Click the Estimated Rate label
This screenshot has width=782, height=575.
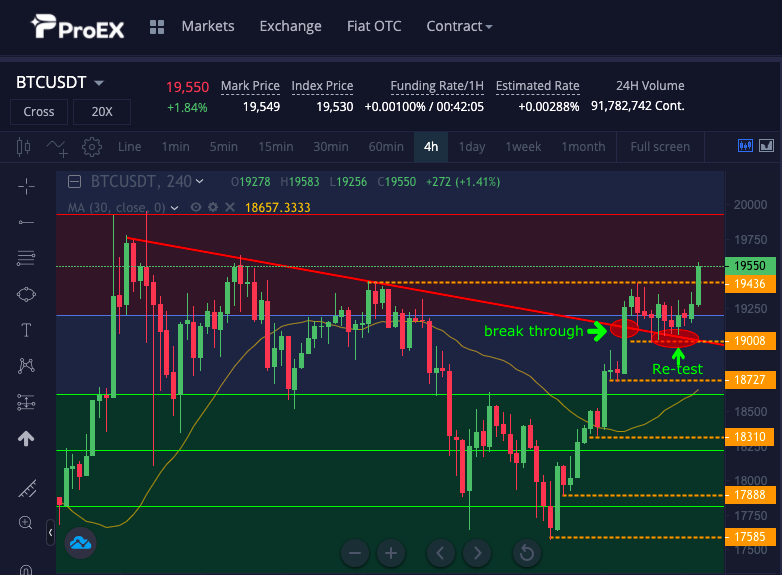538,86
